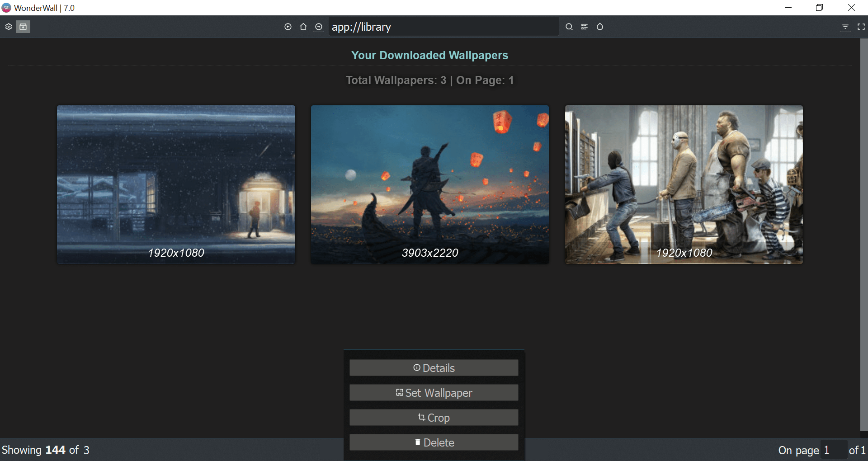Open Details from the context menu
The width and height of the screenshot is (868, 461).
click(x=434, y=367)
